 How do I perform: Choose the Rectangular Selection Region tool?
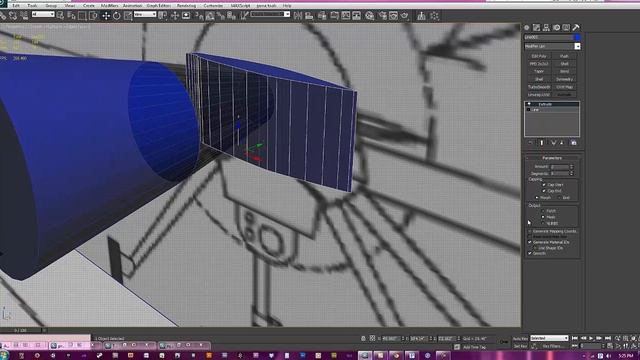click(82, 16)
